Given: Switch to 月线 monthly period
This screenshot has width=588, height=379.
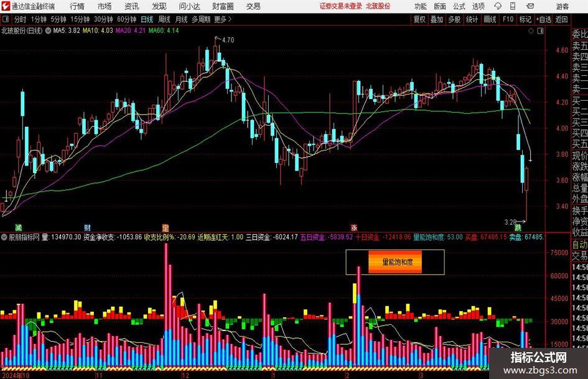Looking at the screenshot, I should point(182,19).
